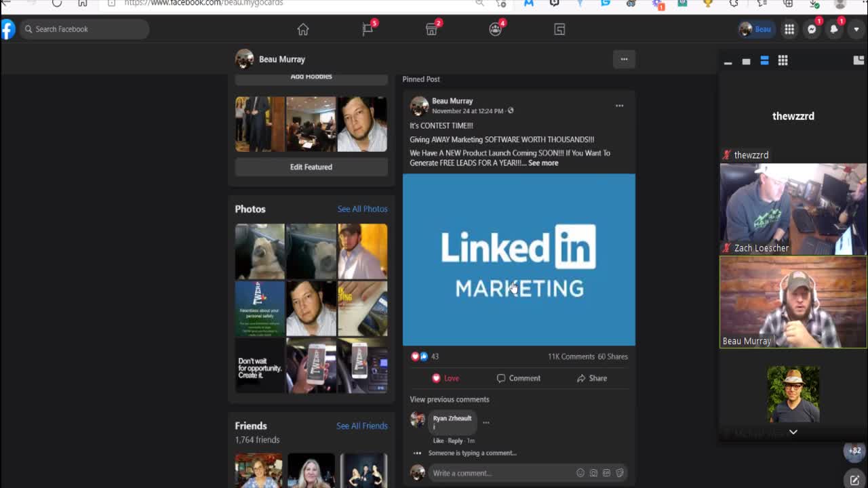The image size is (868, 488).
Task: Click See All Photos link
Action: click(363, 209)
